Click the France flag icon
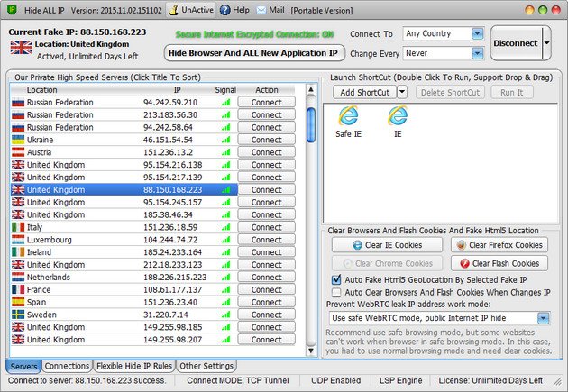Viewport: 568px width, 392px height. [18, 289]
